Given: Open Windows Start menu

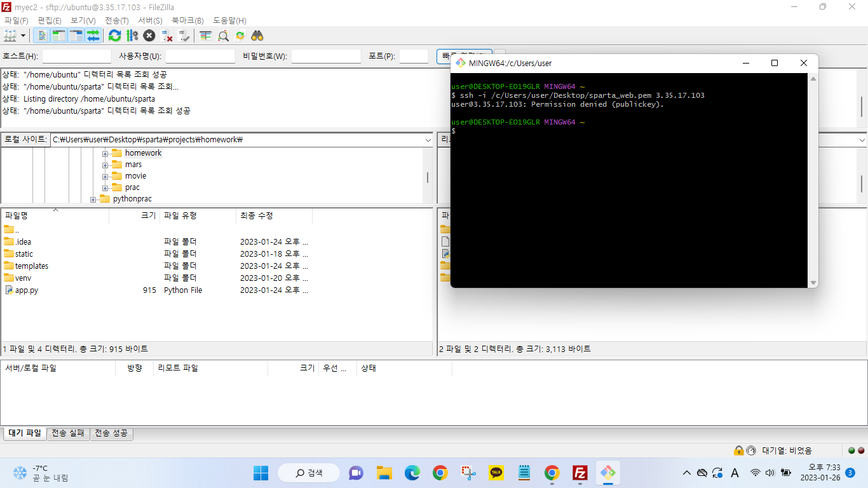Looking at the screenshot, I should (261, 473).
